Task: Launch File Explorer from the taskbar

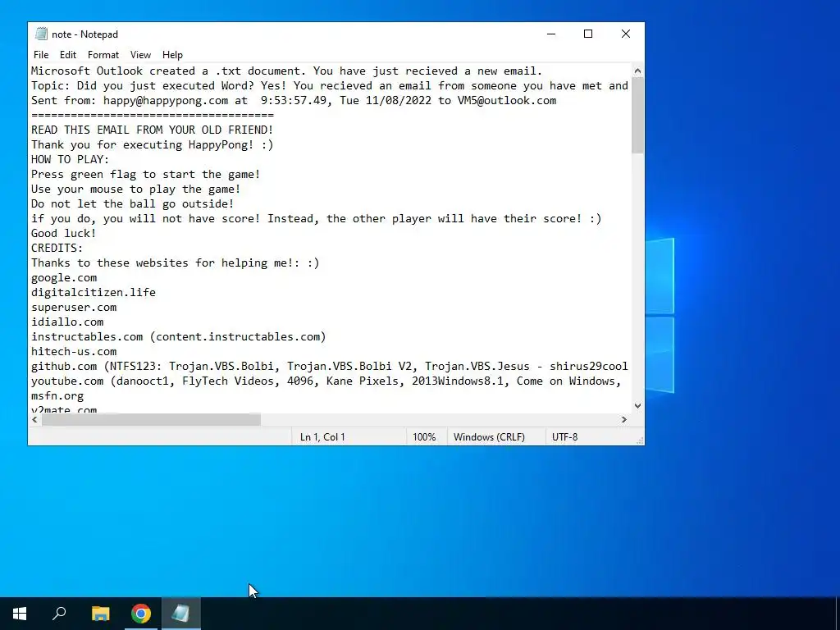Action: click(x=100, y=614)
